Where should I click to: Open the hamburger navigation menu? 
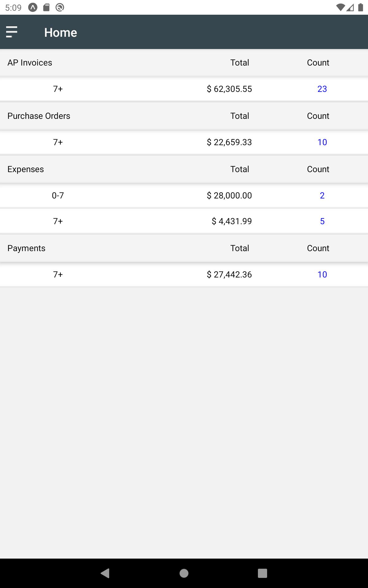[12, 32]
